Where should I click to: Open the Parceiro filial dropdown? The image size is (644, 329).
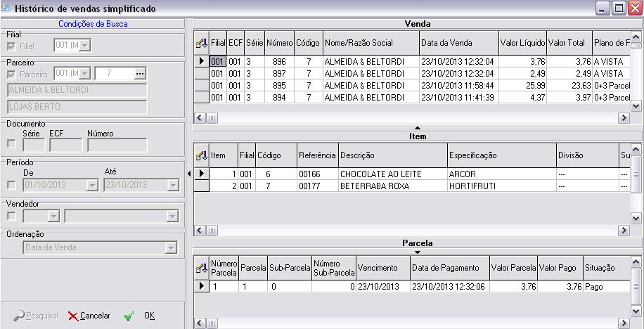pos(84,74)
